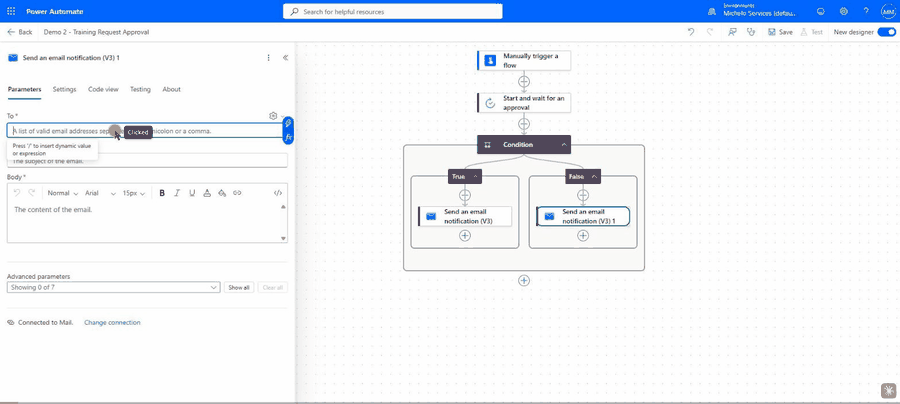The height and width of the screenshot is (404, 900).
Task: Switch to the Settings tab
Action: [64, 90]
